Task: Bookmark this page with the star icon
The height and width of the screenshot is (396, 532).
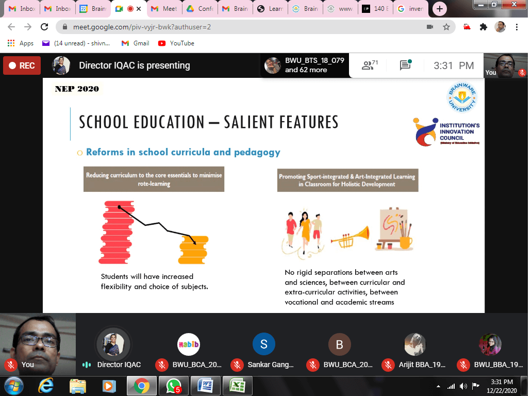Action: pyautogui.click(x=446, y=27)
